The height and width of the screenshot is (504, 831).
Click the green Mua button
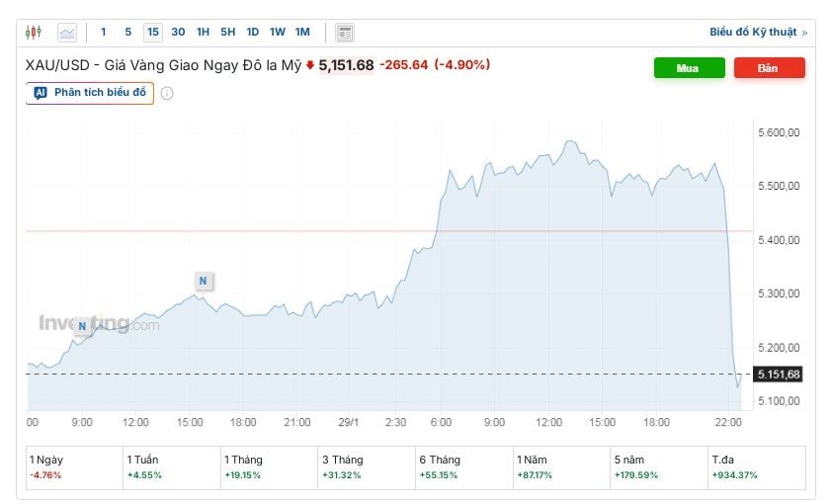point(689,68)
